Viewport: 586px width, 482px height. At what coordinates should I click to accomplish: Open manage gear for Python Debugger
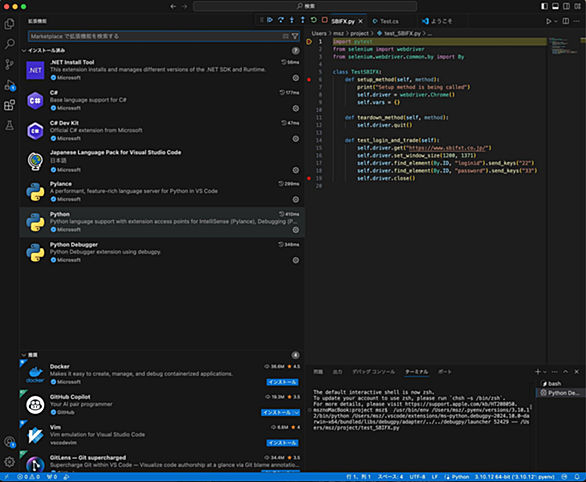click(x=296, y=260)
